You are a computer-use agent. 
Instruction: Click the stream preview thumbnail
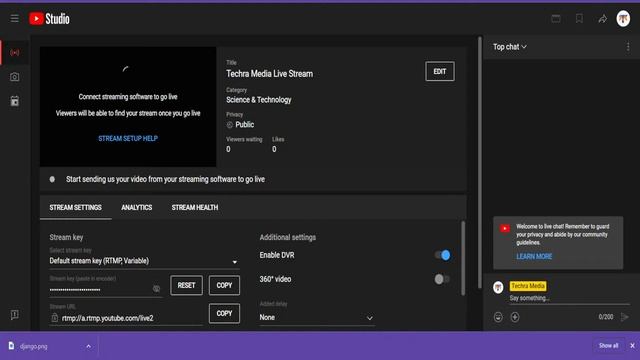[128, 107]
